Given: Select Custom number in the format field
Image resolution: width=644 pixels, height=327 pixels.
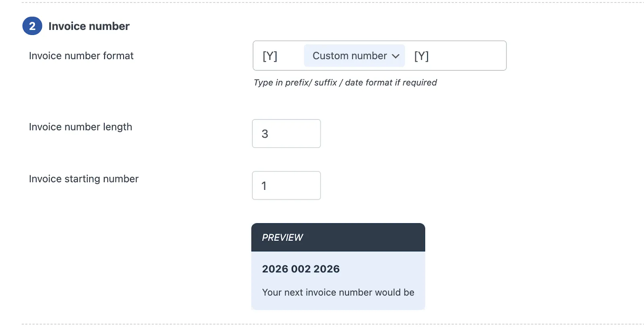Looking at the screenshot, I should pos(349,56).
